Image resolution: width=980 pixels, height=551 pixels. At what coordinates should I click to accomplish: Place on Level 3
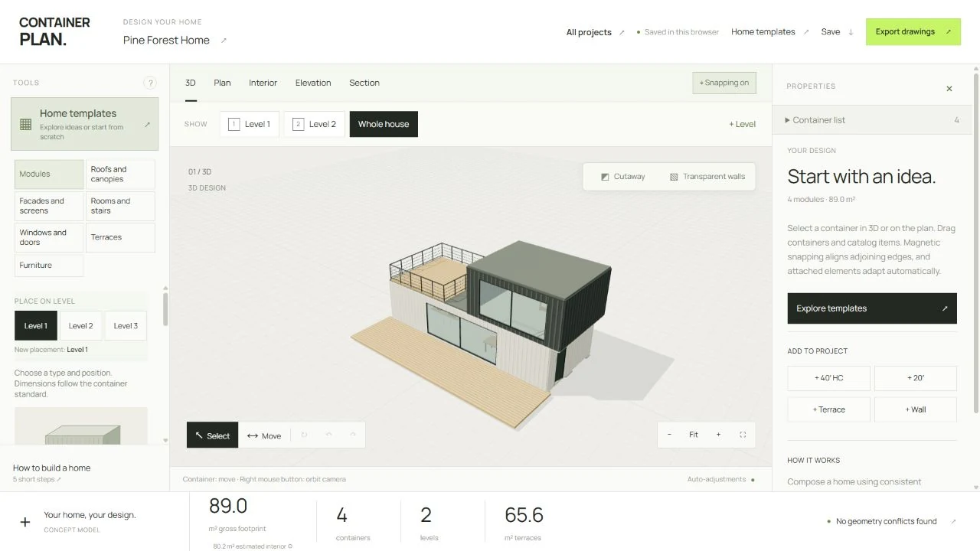[x=126, y=326]
